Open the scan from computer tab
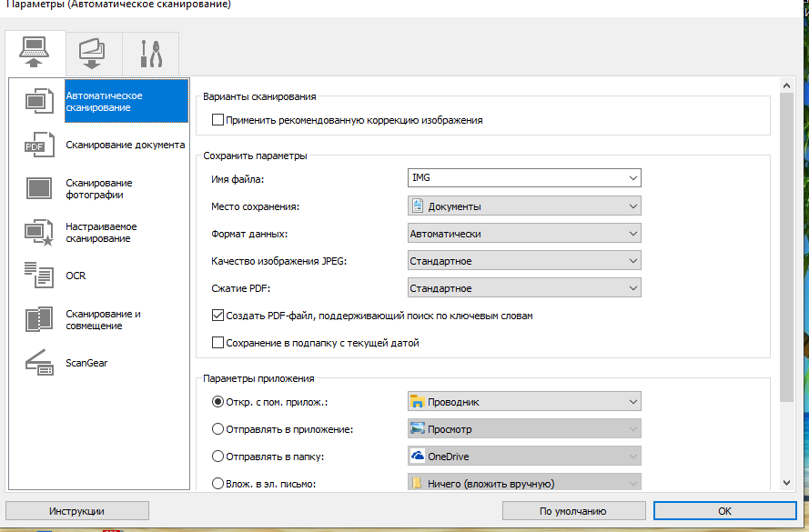The height and width of the screenshot is (532, 809). pyautogui.click(x=35, y=53)
